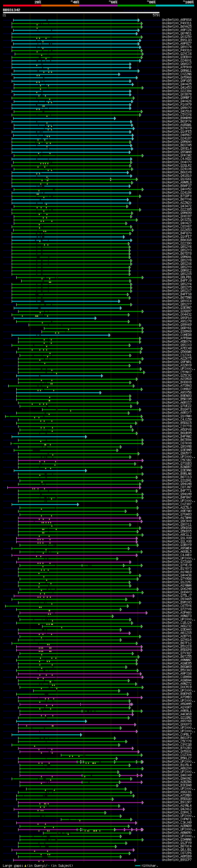Select the UniRef100_Q46I49 row label

pos(177,775)
